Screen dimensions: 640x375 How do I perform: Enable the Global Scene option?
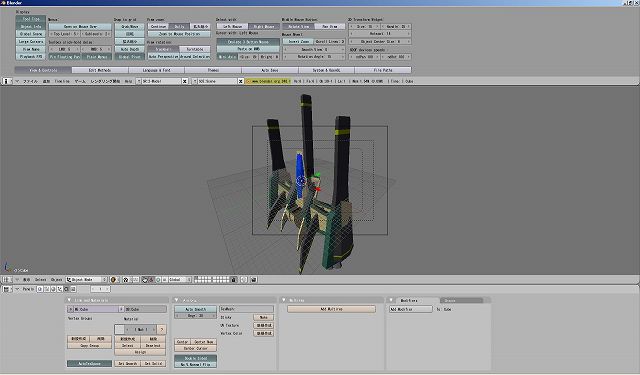click(x=31, y=34)
